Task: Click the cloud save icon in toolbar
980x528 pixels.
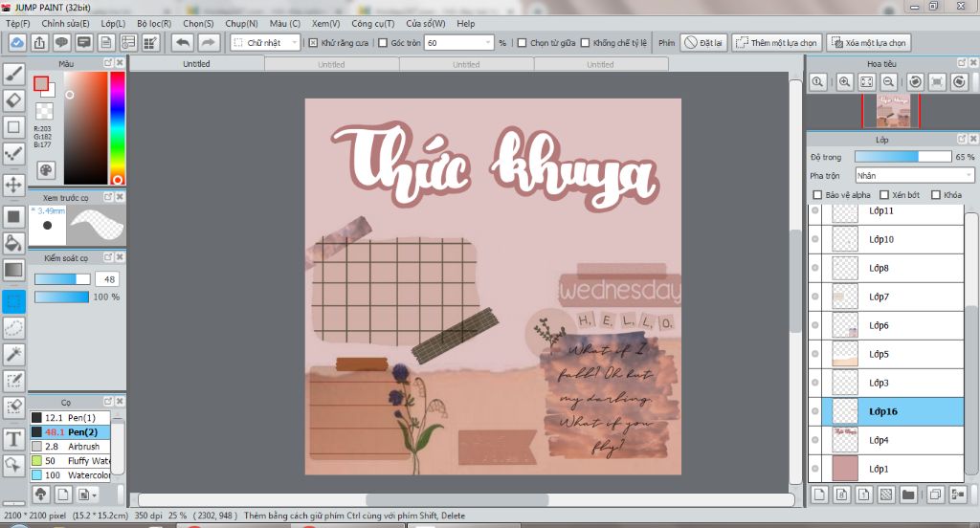Action: pyautogui.click(x=17, y=42)
